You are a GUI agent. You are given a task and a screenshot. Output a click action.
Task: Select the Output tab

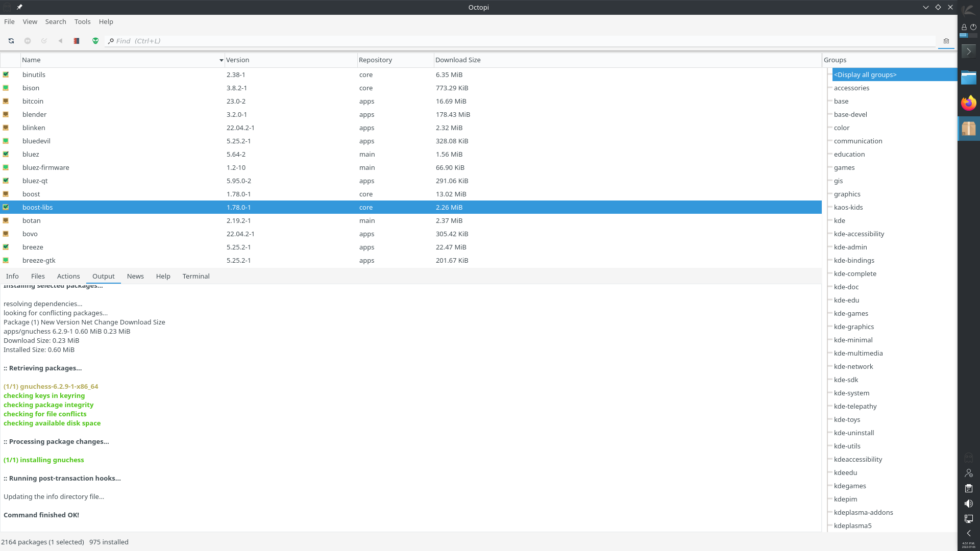pos(103,276)
